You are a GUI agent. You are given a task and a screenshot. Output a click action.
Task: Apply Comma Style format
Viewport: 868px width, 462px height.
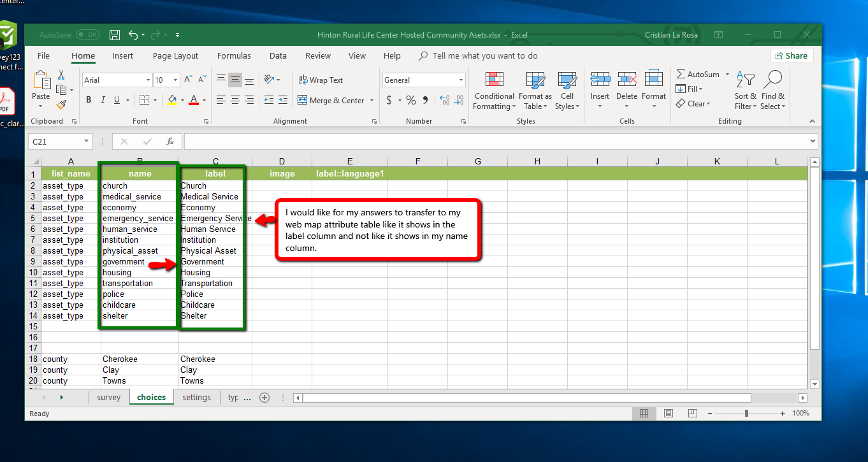(x=425, y=100)
